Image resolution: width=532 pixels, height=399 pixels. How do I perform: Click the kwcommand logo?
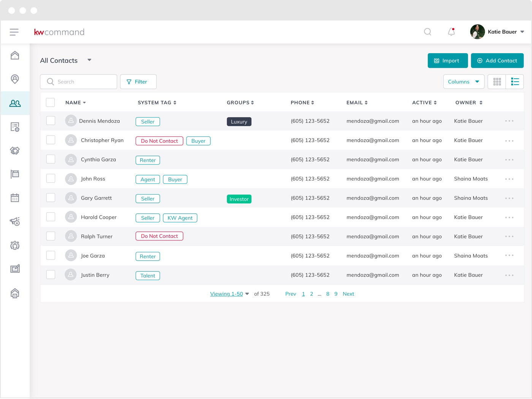pos(59,32)
